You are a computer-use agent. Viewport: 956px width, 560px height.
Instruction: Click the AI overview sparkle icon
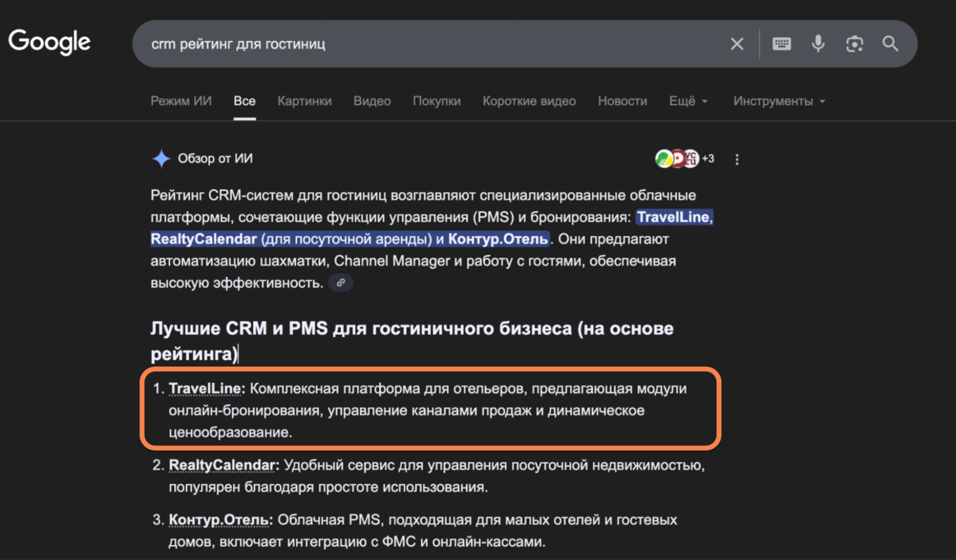click(161, 159)
